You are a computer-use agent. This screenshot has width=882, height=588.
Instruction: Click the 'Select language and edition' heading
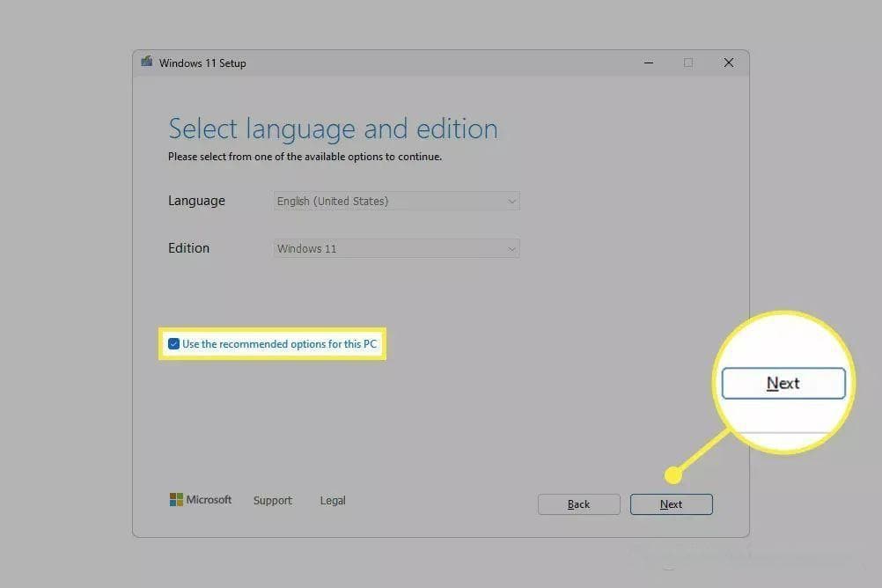point(333,129)
